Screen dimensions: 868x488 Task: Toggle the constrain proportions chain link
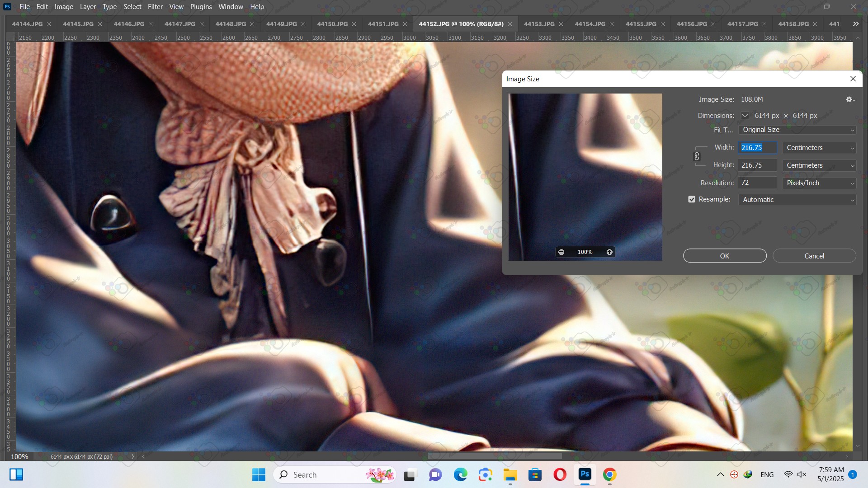click(697, 156)
